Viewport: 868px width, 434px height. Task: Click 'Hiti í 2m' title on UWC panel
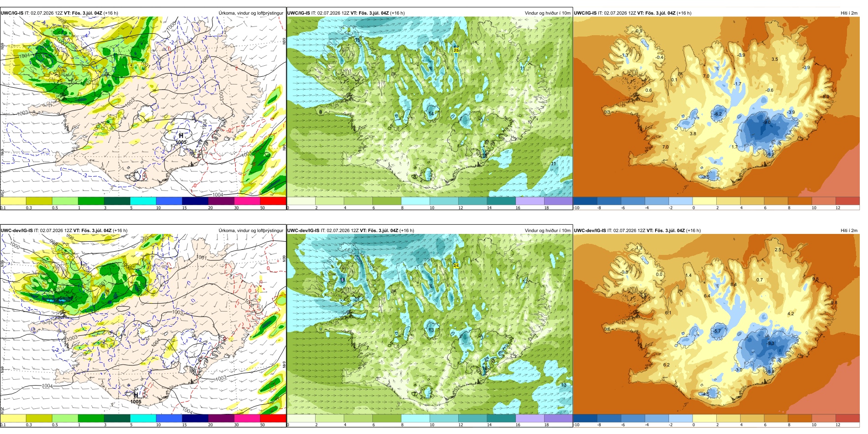click(849, 13)
